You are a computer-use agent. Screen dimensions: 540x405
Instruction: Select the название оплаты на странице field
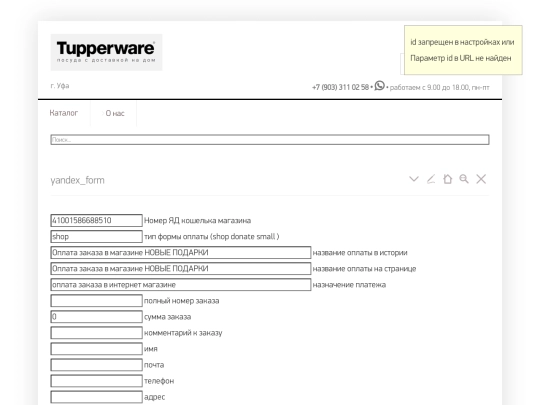180,269
